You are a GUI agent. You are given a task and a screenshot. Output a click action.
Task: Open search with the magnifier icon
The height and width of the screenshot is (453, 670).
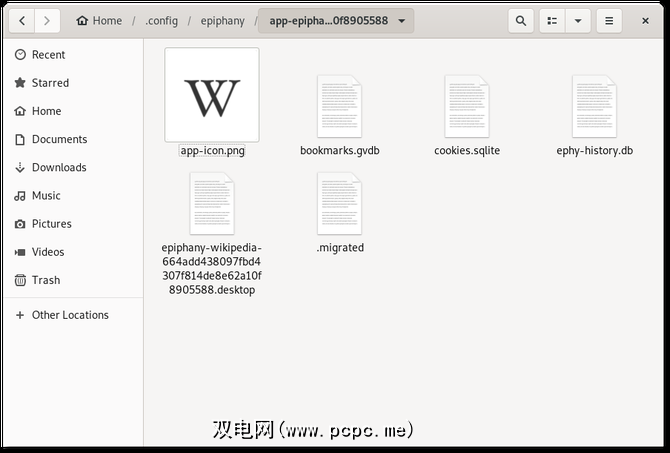520,21
